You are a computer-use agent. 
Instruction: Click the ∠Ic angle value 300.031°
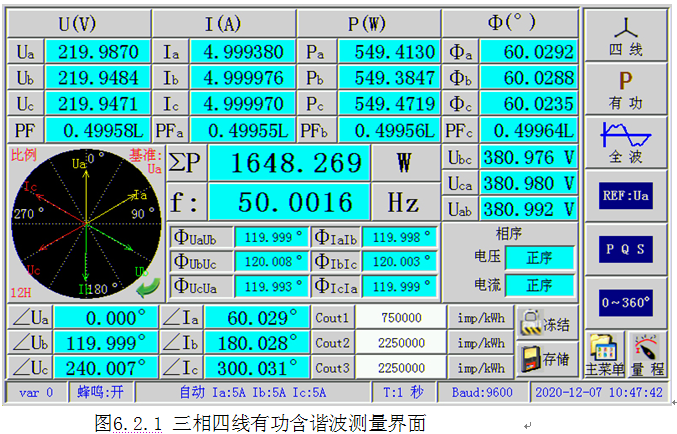[x=257, y=368]
